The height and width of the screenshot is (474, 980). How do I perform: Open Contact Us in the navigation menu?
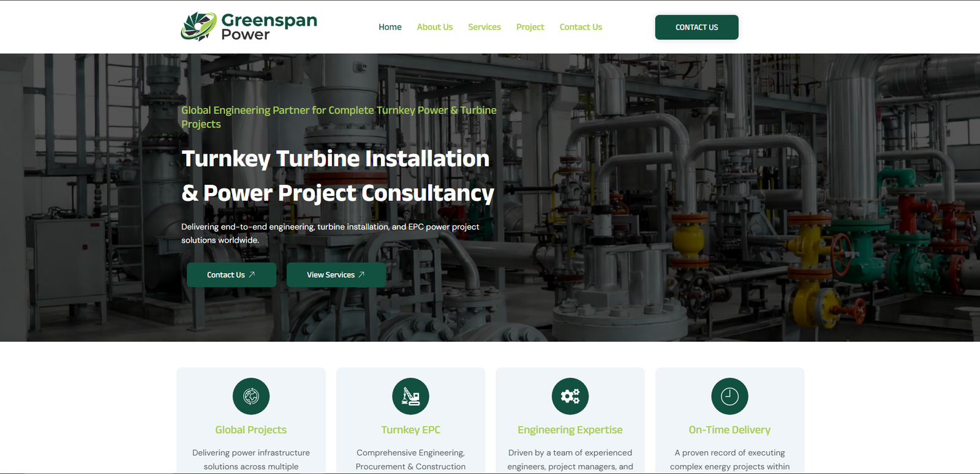click(581, 27)
